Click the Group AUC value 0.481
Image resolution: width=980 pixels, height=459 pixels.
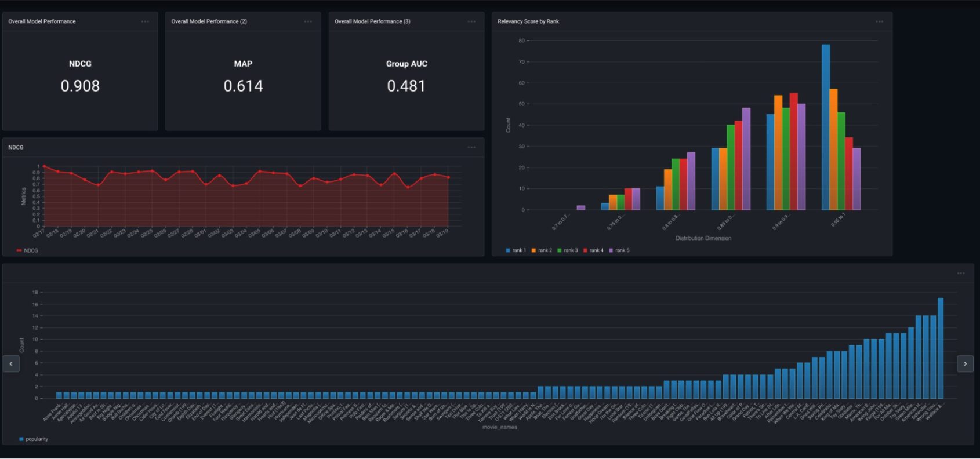click(x=406, y=86)
